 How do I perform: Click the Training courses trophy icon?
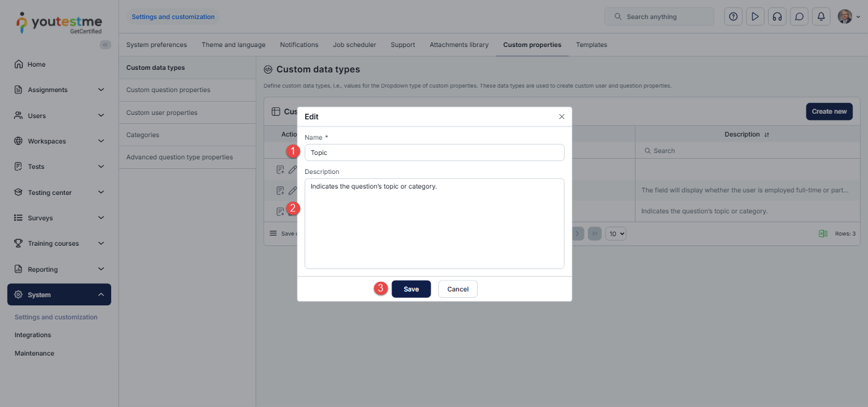coord(18,243)
